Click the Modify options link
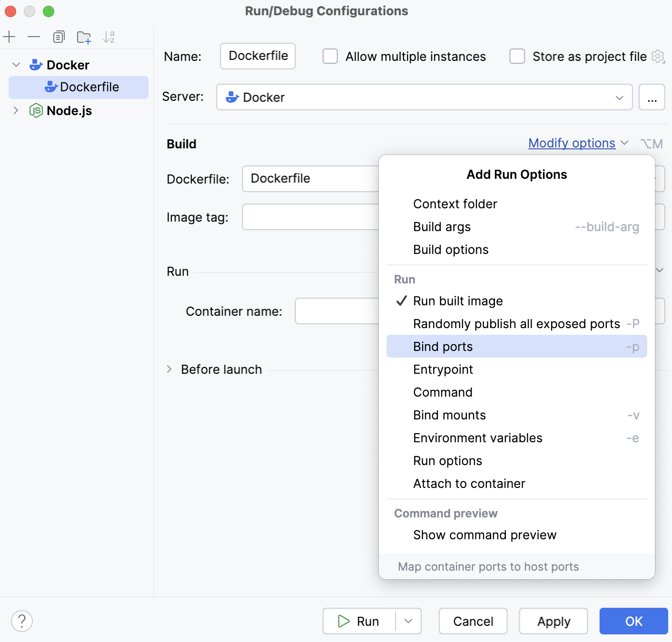Screen dimensions: 672x642 point(572,143)
